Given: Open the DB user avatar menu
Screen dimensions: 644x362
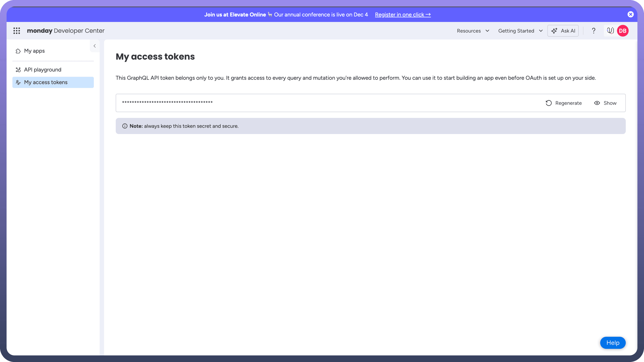Looking at the screenshot, I should pyautogui.click(x=622, y=31).
